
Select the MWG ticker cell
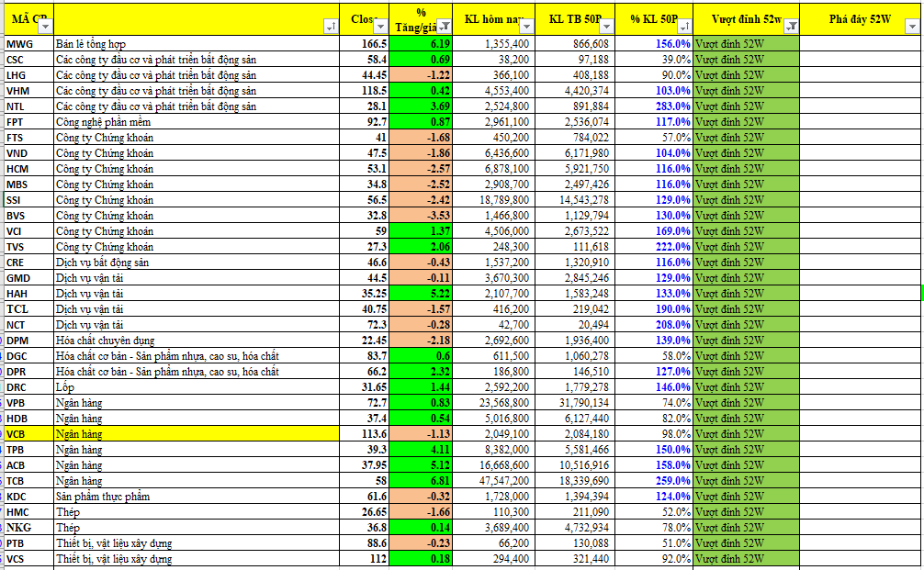click(28, 44)
